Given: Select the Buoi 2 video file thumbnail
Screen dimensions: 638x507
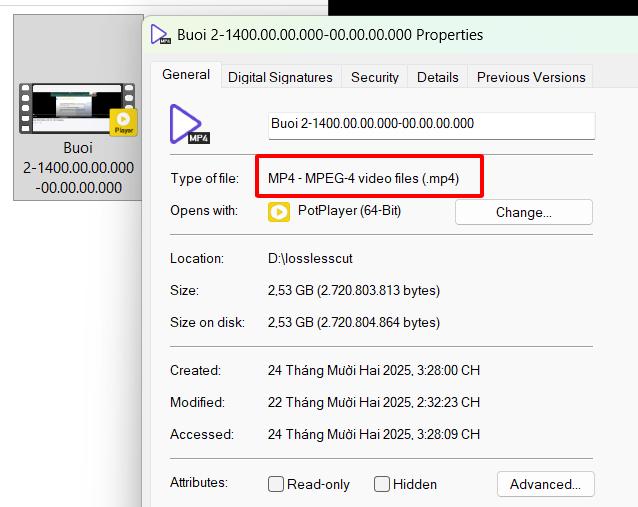Looking at the screenshot, I should (x=77, y=109).
